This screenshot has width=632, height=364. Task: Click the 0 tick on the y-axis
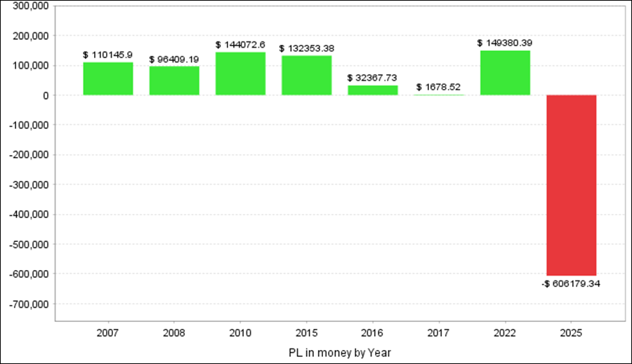(x=44, y=95)
